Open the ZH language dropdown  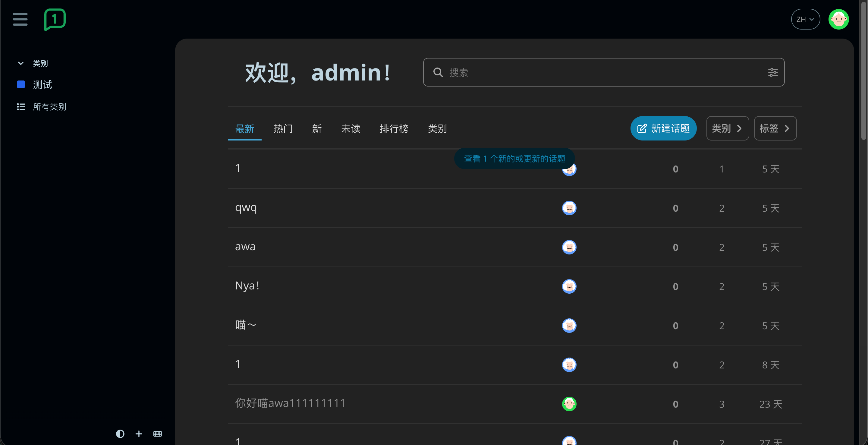pyautogui.click(x=805, y=19)
